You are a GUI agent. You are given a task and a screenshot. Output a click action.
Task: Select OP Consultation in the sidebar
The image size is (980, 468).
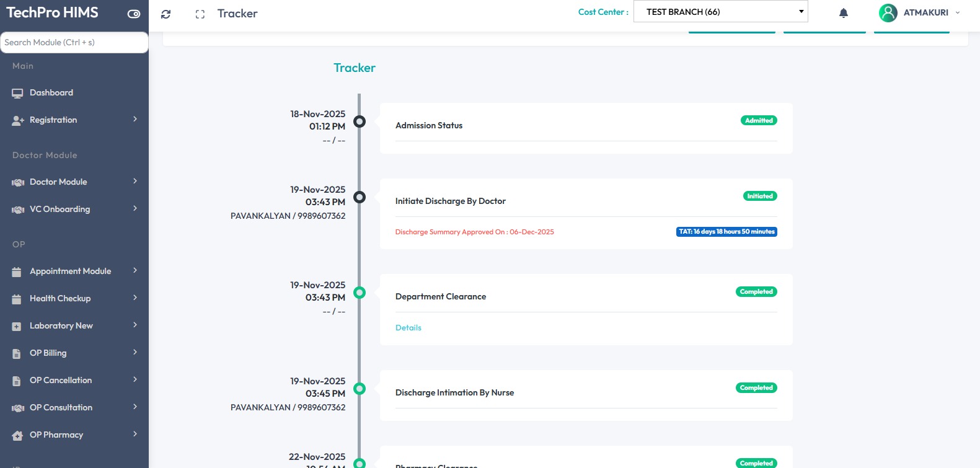pos(61,407)
